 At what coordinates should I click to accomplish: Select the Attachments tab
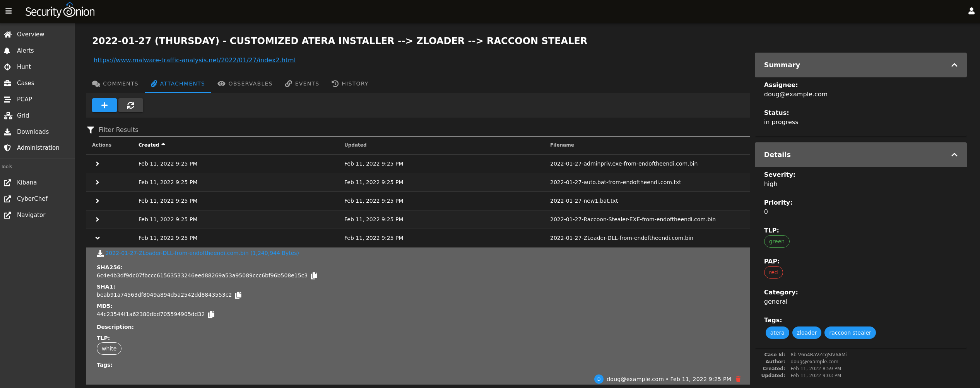pos(178,84)
